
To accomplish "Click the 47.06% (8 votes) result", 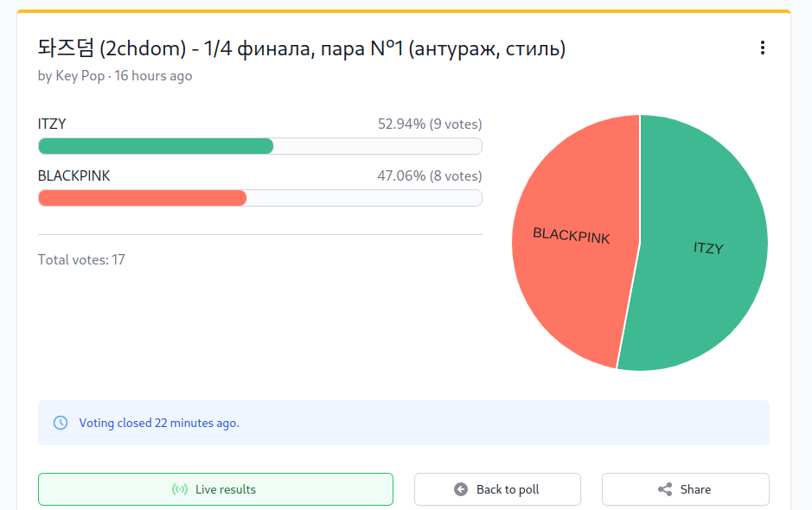I will [429, 176].
